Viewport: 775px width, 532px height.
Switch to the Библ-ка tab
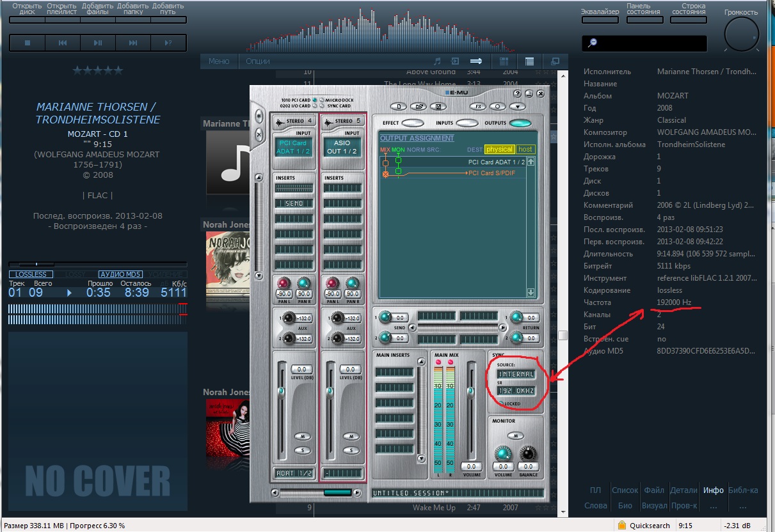(x=743, y=490)
